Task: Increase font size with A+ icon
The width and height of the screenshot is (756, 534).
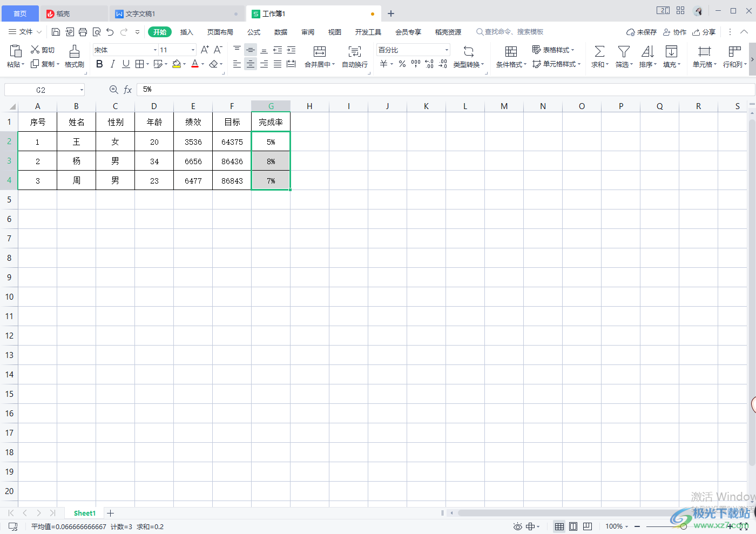Action: click(205, 50)
